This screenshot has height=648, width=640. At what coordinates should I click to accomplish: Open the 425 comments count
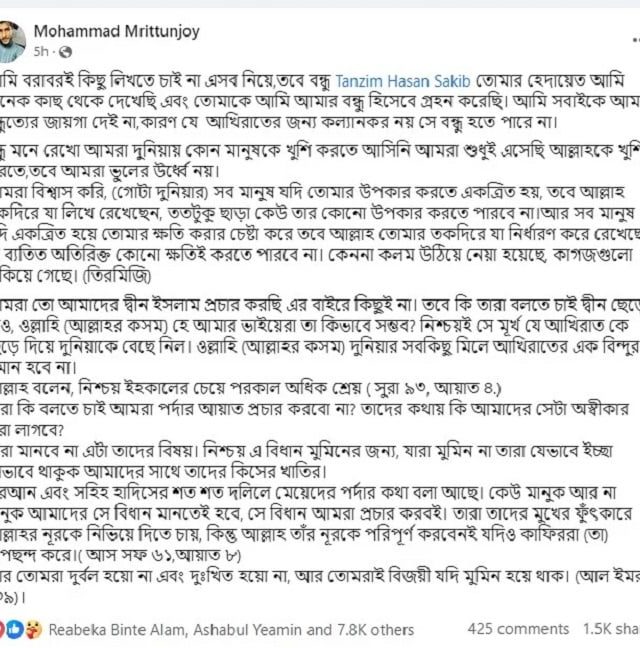(x=518, y=629)
